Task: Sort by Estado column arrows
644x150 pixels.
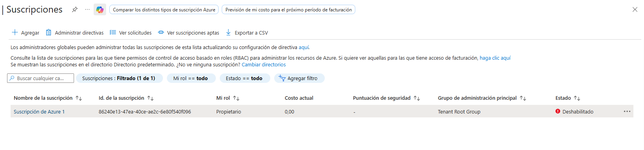Action: 577,98
